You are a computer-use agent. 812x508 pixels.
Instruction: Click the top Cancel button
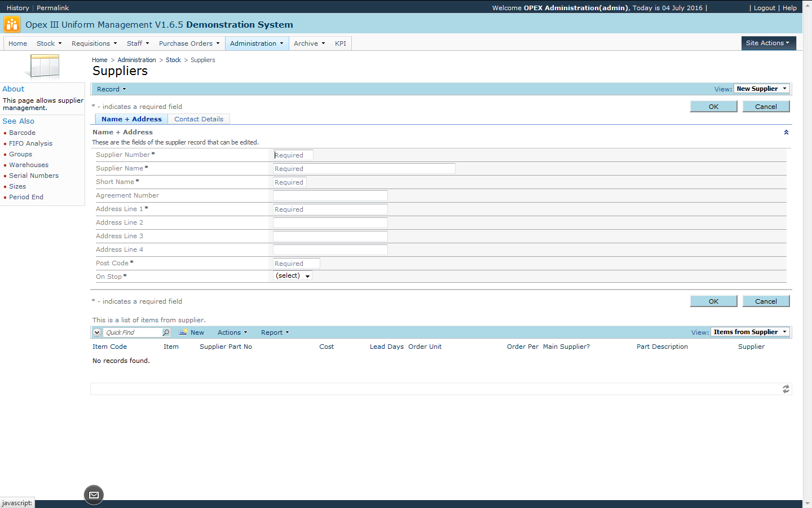766,106
